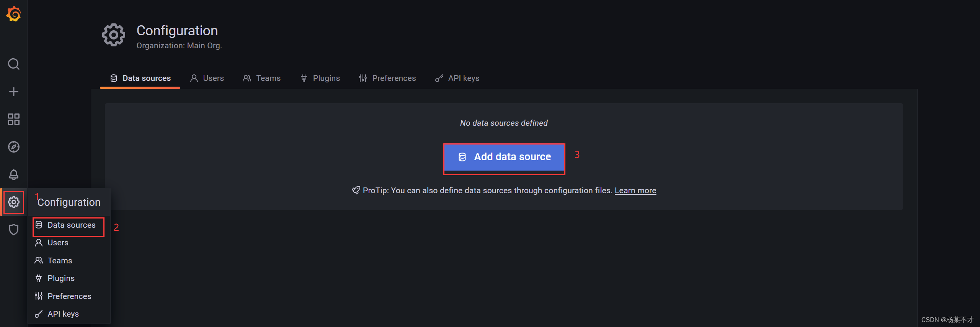This screenshot has width=980, height=327.
Task: Select Users in the flyout menu
Action: pos(69,243)
